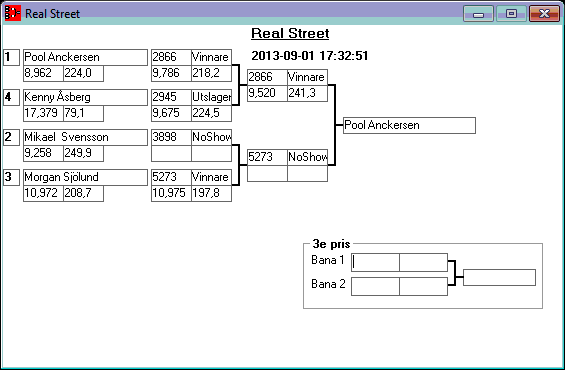Close the Real Street window
This screenshot has width=565, height=370.
click(544, 14)
